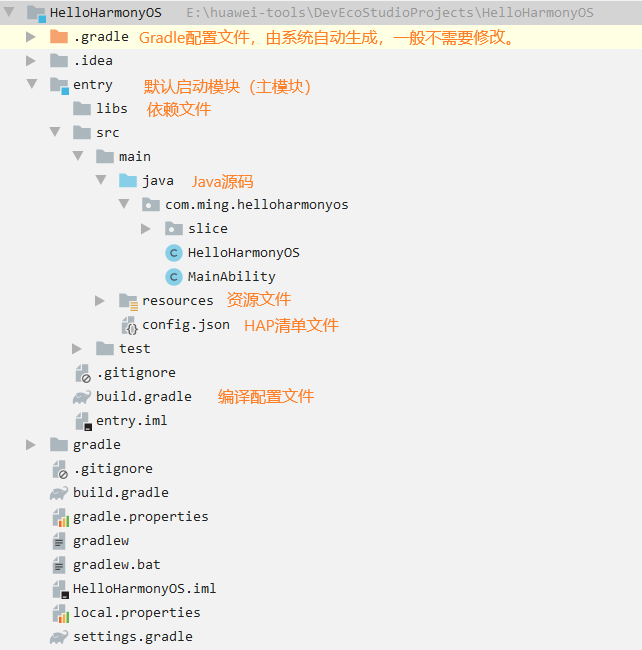This screenshot has height=650, width=642.
Task: Click the MainAbility class icon
Action: [x=174, y=277]
